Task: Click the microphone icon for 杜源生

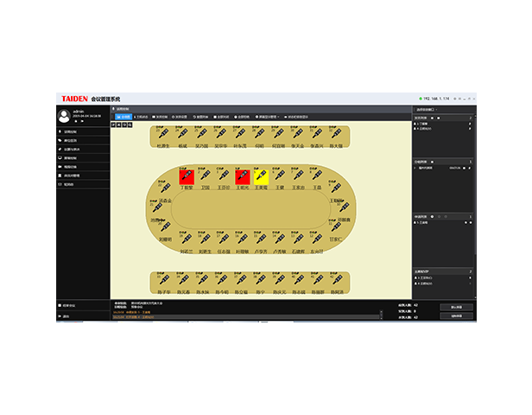Action: 163,135
